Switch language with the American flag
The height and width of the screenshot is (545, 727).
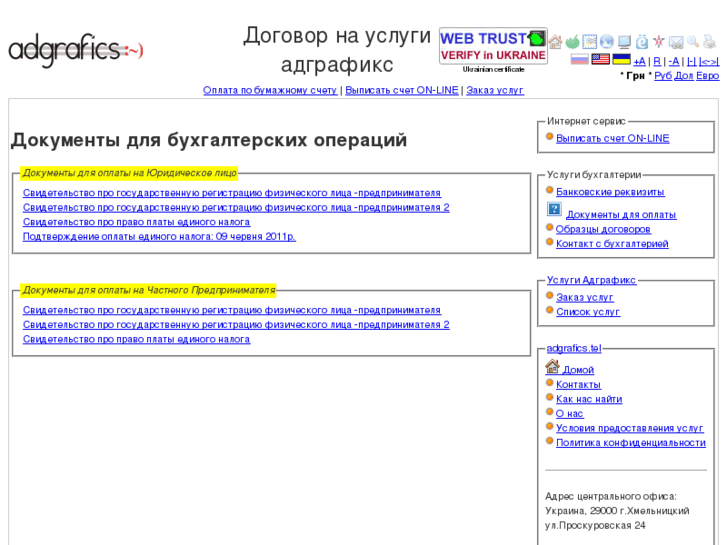[600, 59]
